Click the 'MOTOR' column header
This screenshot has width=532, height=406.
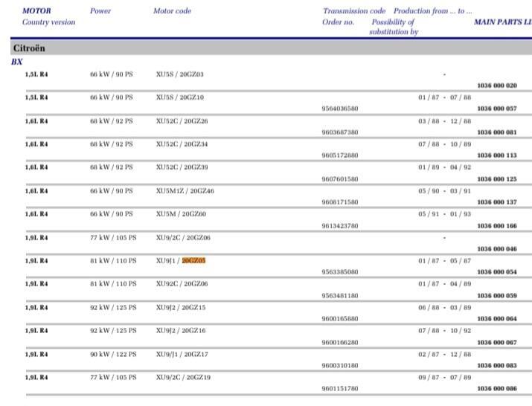click(x=36, y=11)
